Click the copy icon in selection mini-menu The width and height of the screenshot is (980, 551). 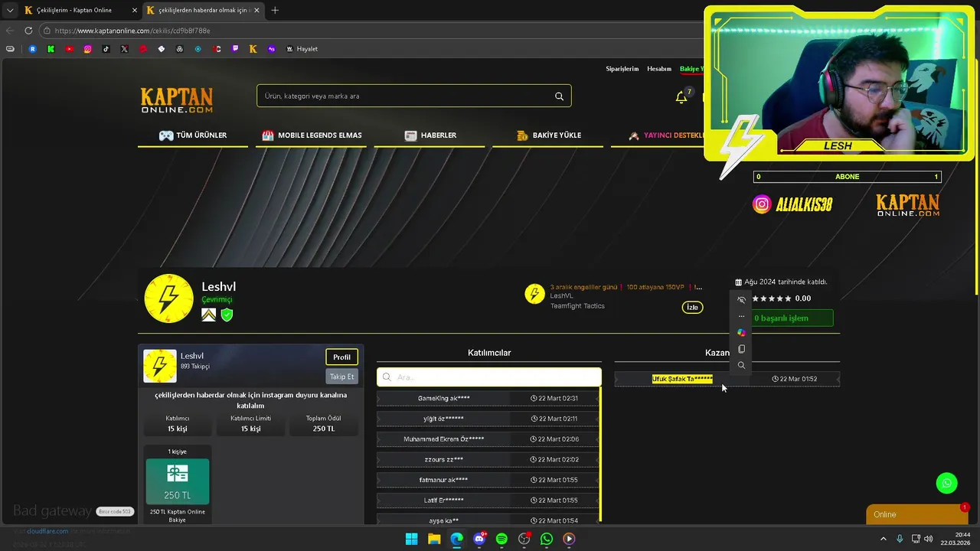click(741, 349)
